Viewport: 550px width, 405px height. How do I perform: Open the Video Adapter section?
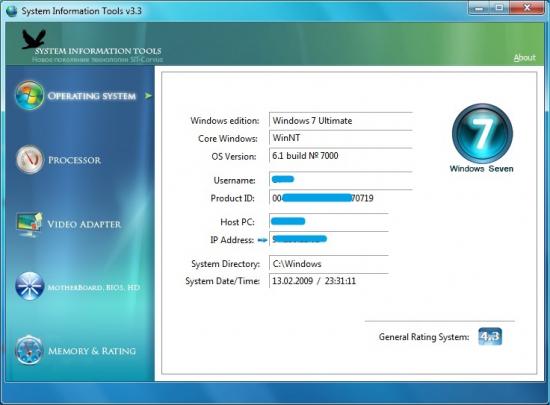click(84, 224)
